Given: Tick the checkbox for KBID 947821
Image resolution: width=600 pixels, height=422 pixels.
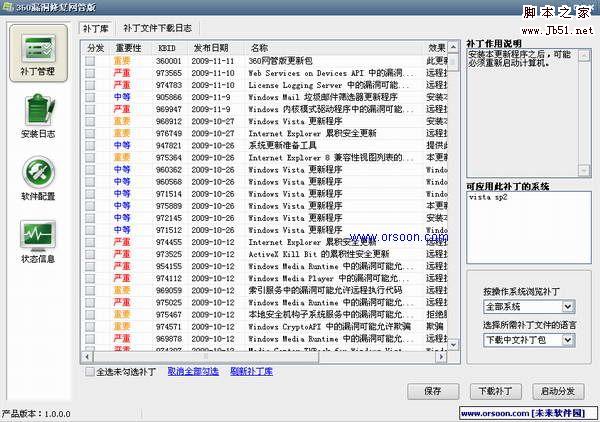Looking at the screenshot, I should (90, 145).
